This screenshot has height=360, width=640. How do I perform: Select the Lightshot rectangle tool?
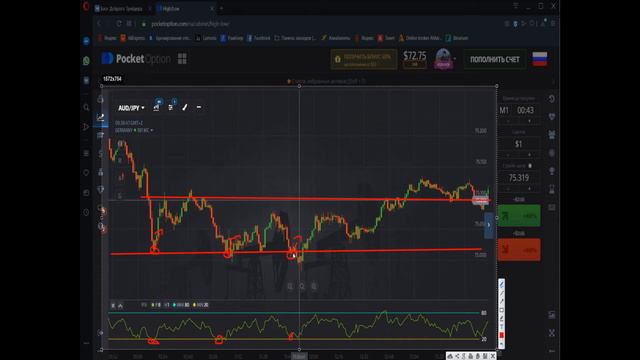pyautogui.click(x=502, y=310)
